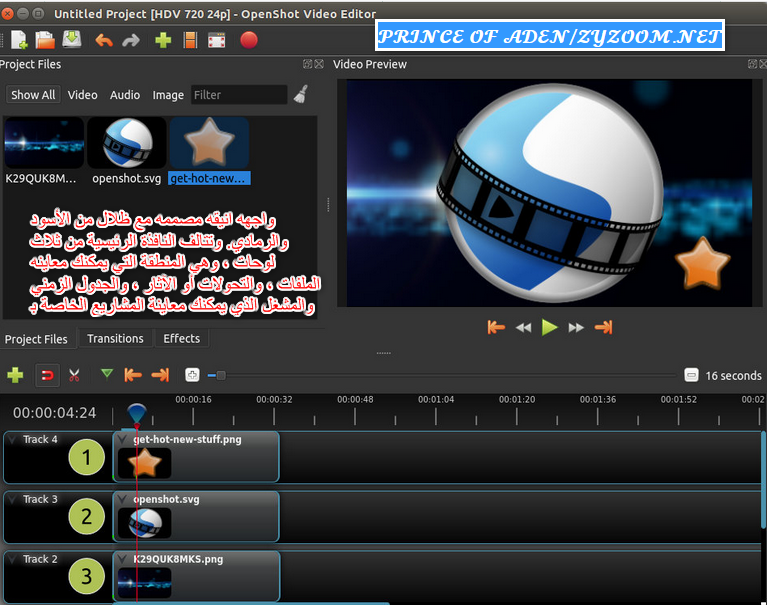Click the timeline vertical scrollbar
This screenshot has width=767, height=605.
[763, 480]
